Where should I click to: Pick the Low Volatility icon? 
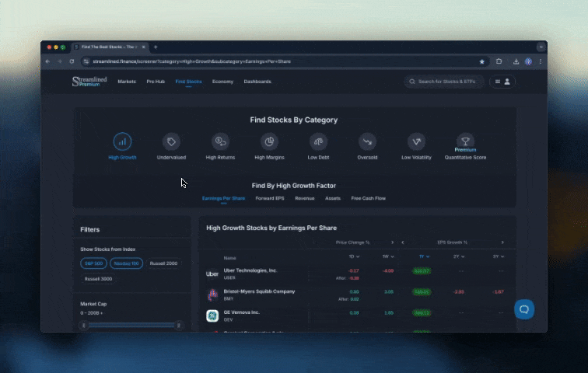(416, 142)
